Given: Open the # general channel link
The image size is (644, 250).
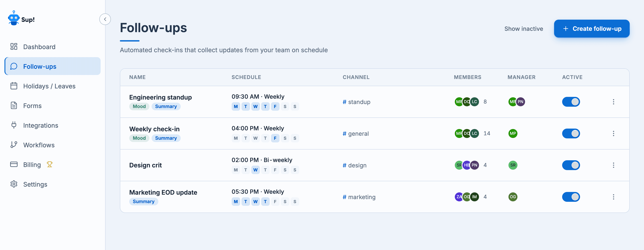Looking at the screenshot, I should click(356, 133).
